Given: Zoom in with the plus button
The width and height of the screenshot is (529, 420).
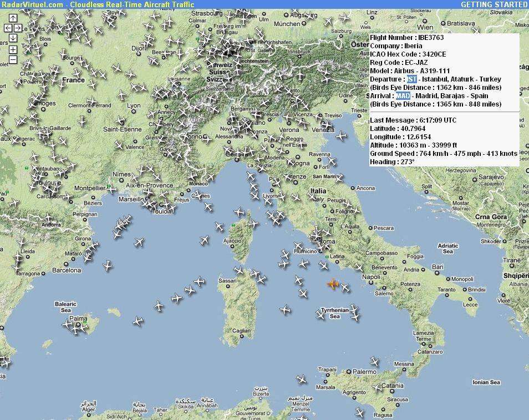Looking at the screenshot, I should tap(13, 49).
